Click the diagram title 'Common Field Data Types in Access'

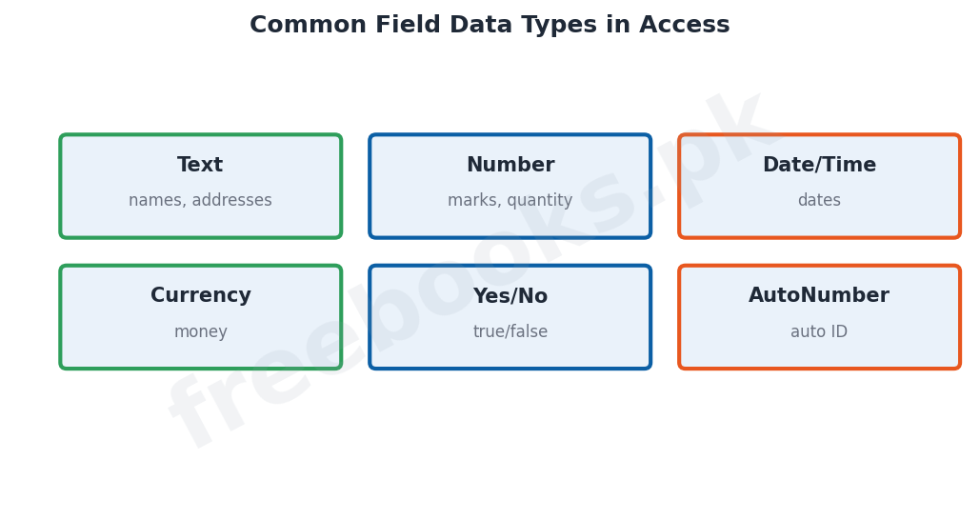[x=490, y=25]
